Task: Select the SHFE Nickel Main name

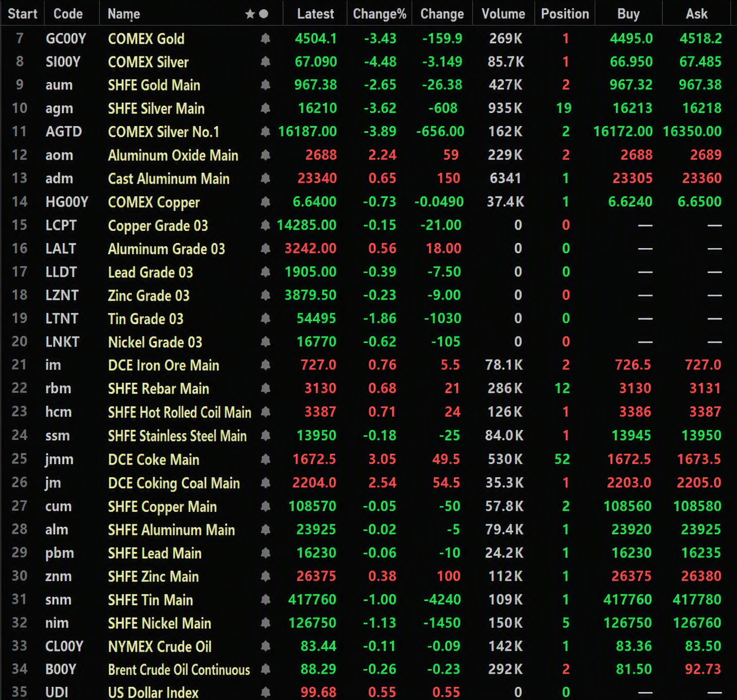Action: 160,623
